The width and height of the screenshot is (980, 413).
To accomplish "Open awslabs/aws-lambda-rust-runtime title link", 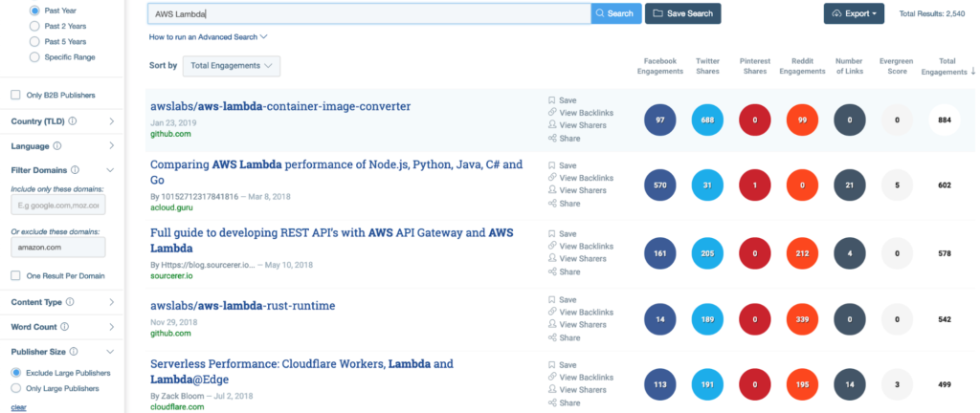I will tap(242, 306).
